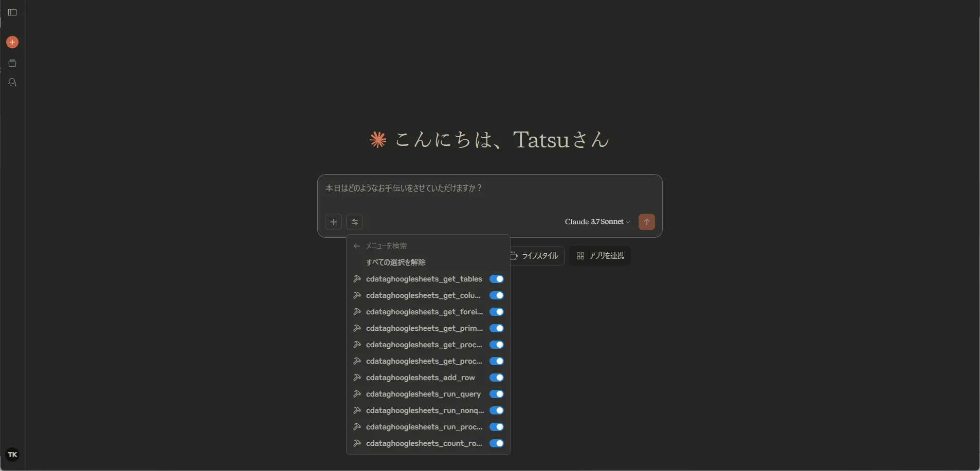Disable the cdataghooglesheets_get_tables toggle
980x471 pixels.
(496, 279)
